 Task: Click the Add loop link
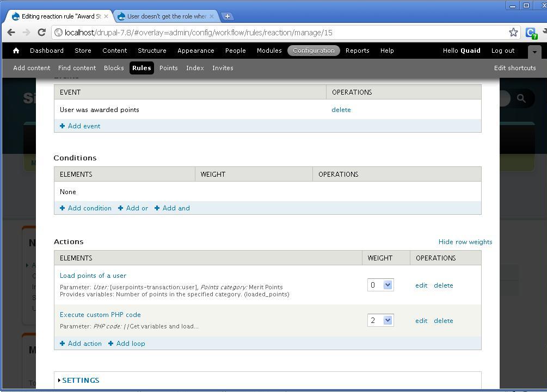(131, 344)
